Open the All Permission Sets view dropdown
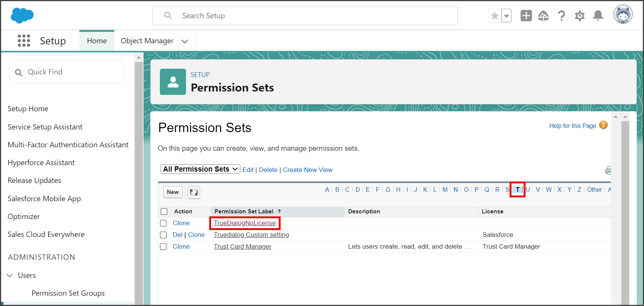The image size is (644, 306). [x=200, y=169]
